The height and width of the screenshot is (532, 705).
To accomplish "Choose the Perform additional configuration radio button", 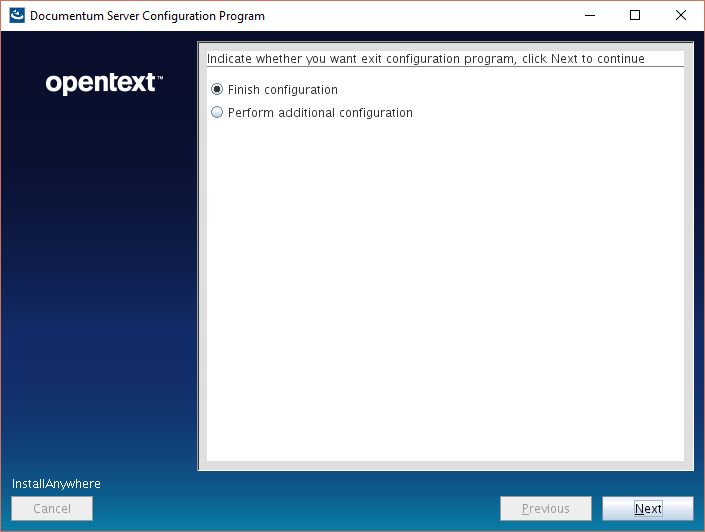I will (x=217, y=113).
